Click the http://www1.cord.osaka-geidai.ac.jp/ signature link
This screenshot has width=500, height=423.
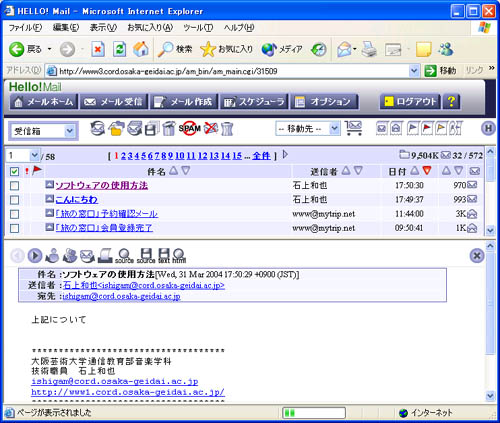[x=128, y=392]
